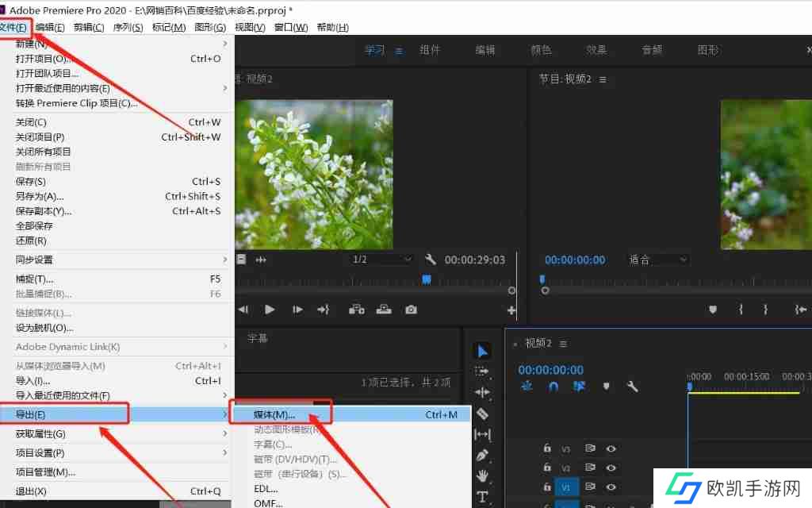Open timeline display settings with the wrench icon
The height and width of the screenshot is (508, 812).
pyautogui.click(x=633, y=387)
